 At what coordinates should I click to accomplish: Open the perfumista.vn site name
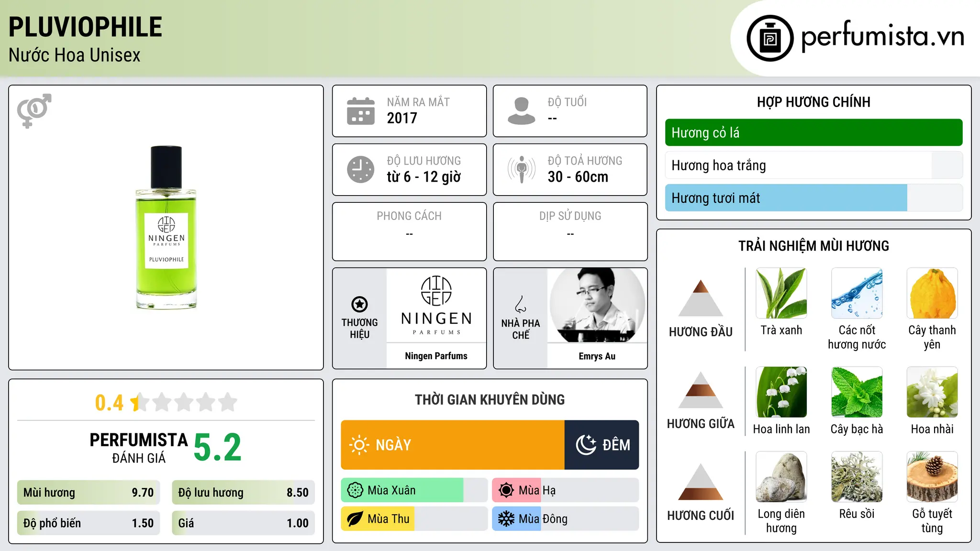pyautogui.click(x=882, y=36)
